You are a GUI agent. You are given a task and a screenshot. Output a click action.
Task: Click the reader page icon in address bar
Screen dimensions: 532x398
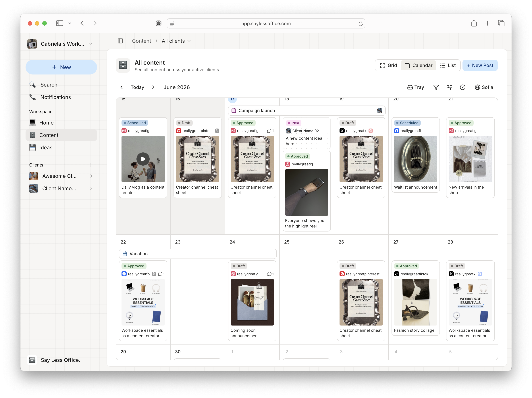pyautogui.click(x=172, y=23)
